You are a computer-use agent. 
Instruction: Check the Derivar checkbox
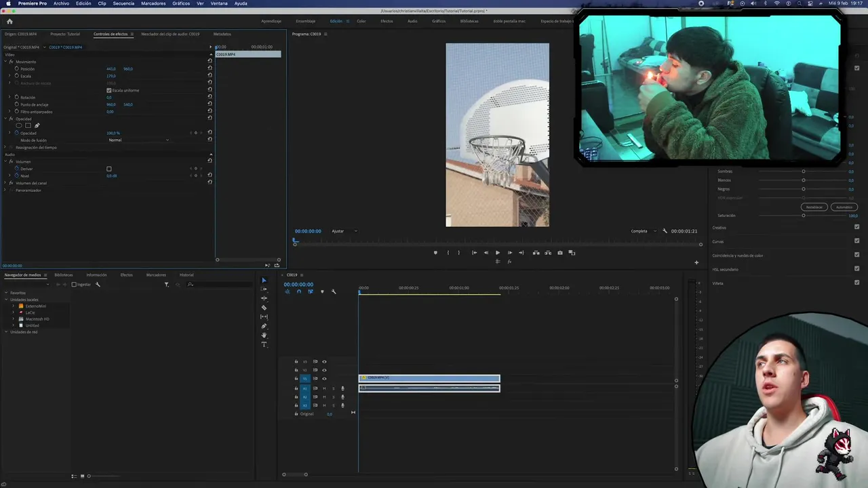pyautogui.click(x=109, y=169)
